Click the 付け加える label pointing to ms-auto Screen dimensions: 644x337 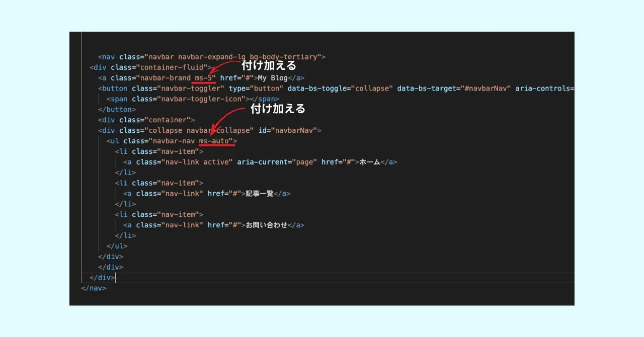click(278, 109)
